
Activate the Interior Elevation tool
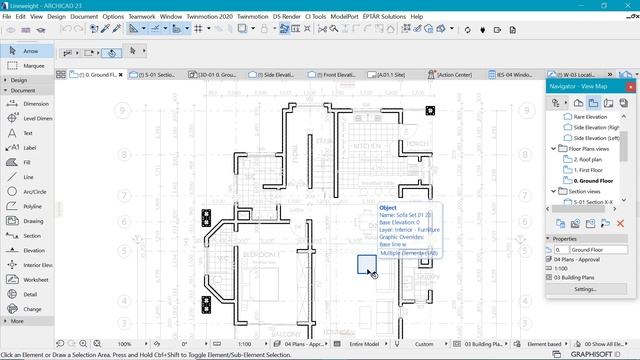click(27, 265)
